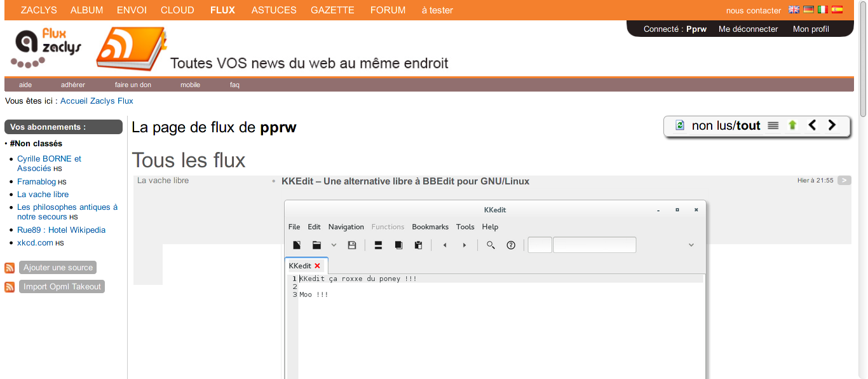Screen dimensions: 868x379
Task: Click the RSS icon beside Ajouter une source
Action: pos(10,268)
